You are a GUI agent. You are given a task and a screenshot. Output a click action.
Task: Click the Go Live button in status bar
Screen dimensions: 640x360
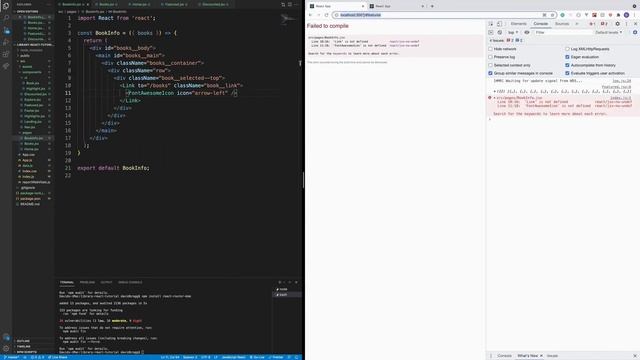(x=257, y=357)
